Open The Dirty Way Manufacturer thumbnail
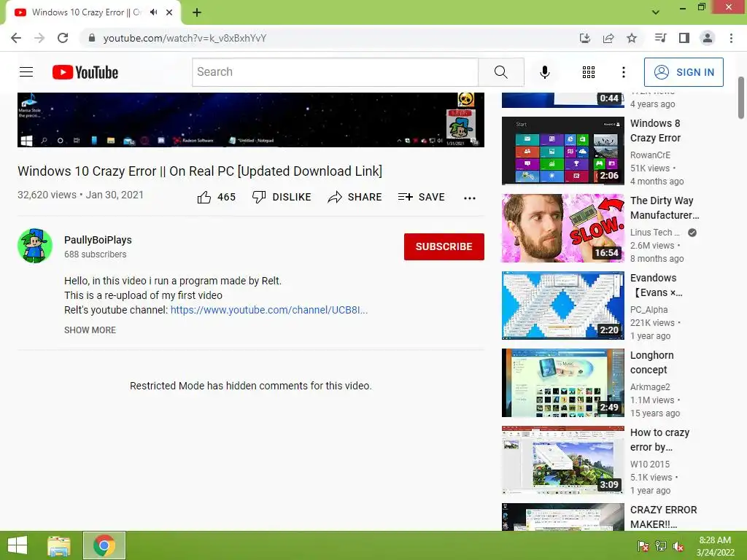 point(562,228)
